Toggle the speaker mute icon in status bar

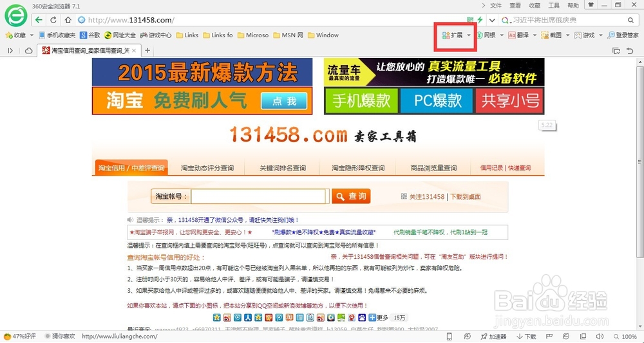(x=599, y=337)
